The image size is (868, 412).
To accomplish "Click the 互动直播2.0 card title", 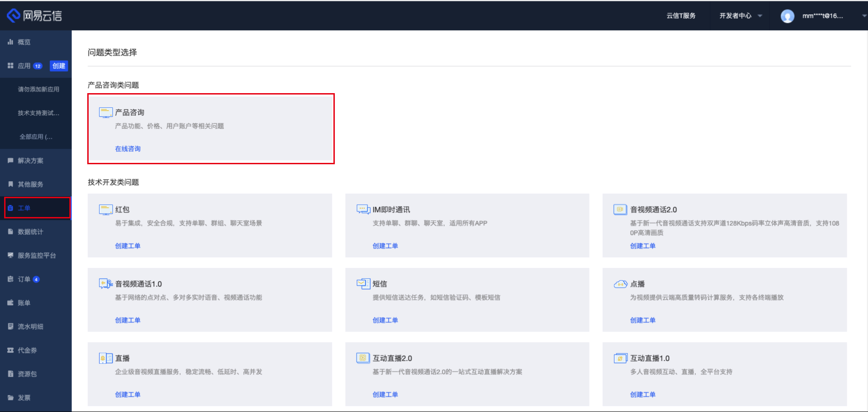I will click(392, 358).
